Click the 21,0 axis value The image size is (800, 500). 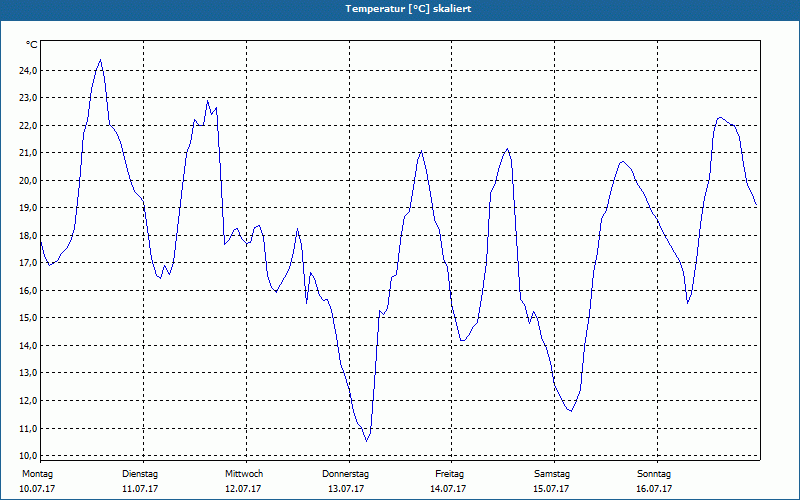[x=28, y=153]
